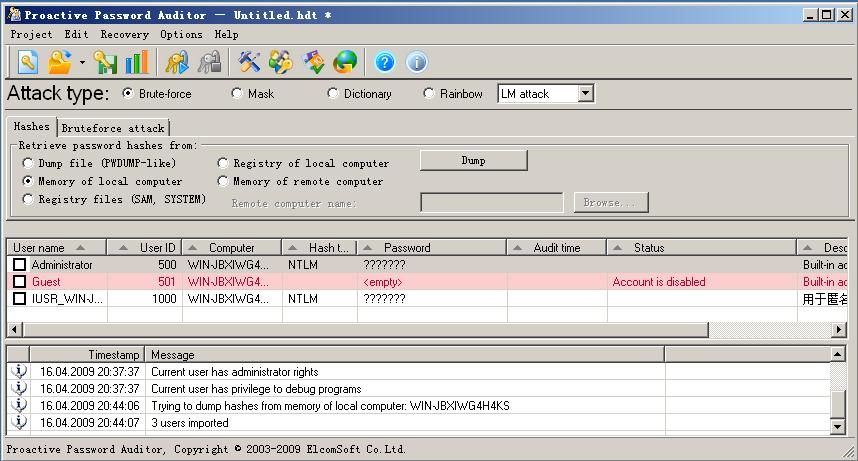
Task: Click the '3 users imported' log message
Action: pyautogui.click(x=190, y=423)
